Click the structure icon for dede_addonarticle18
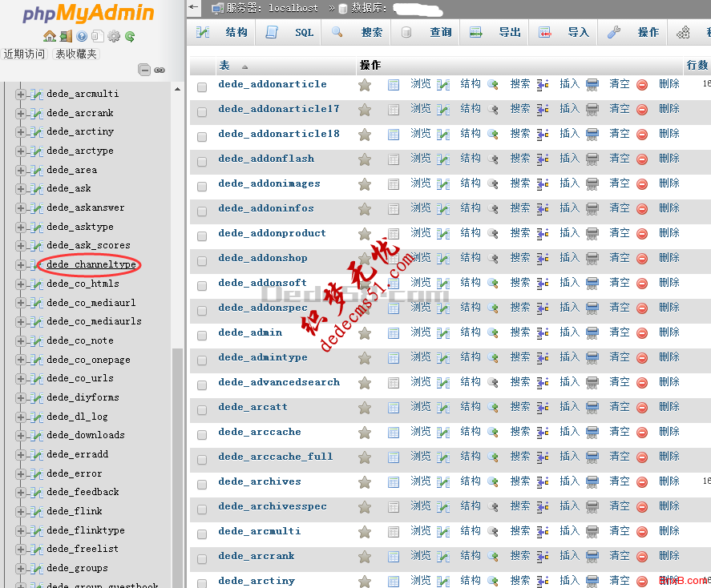Viewport: 711px width, 588px height. [x=443, y=135]
